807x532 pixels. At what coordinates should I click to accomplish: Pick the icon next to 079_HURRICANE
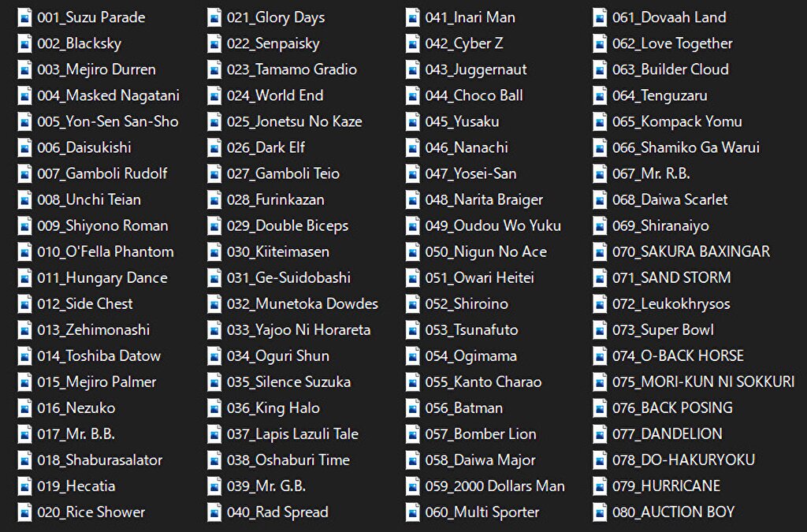600,487
